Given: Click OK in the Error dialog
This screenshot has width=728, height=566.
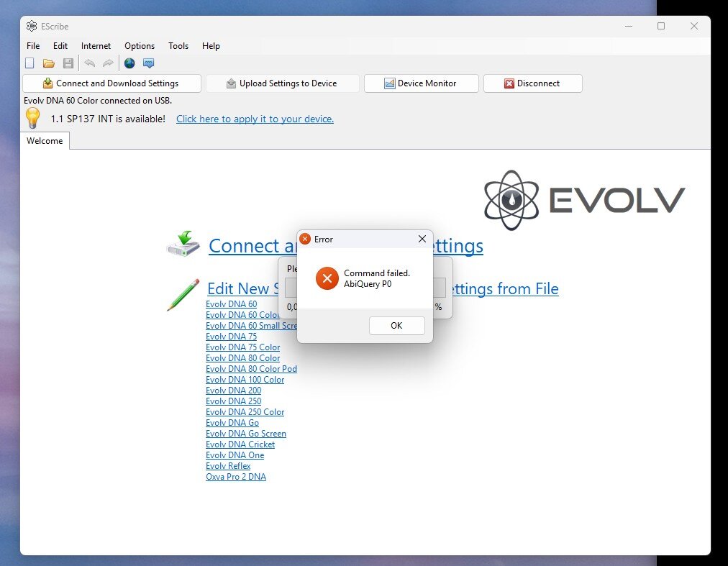Looking at the screenshot, I should click(x=396, y=326).
